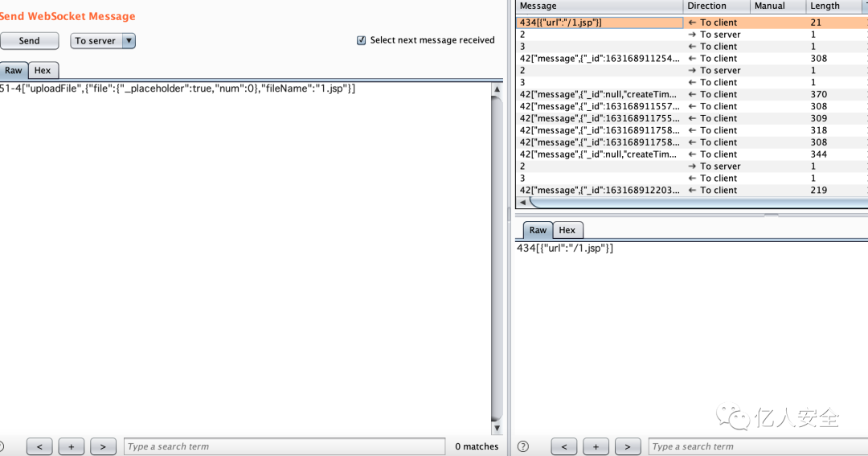Viewport: 868px width, 456px height.
Task: Click the 434[{"url":"/1.jsp"}] text in viewer
Action: (565, 249)
